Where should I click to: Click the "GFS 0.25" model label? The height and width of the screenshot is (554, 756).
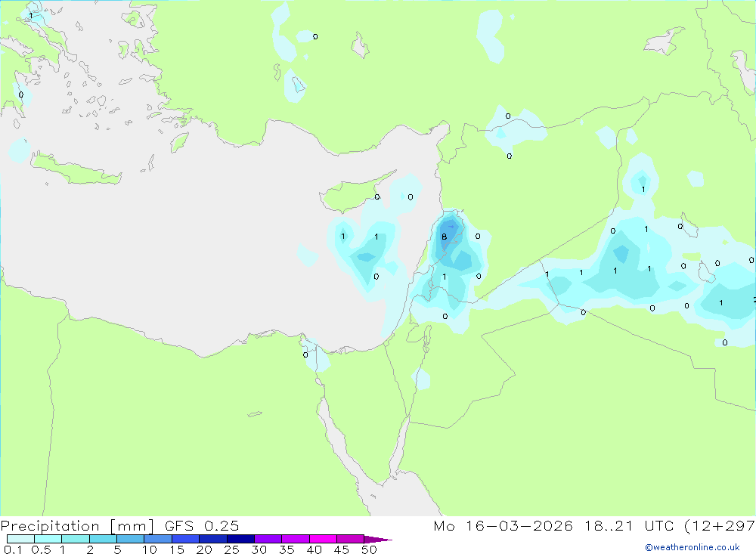pos(202,525)
